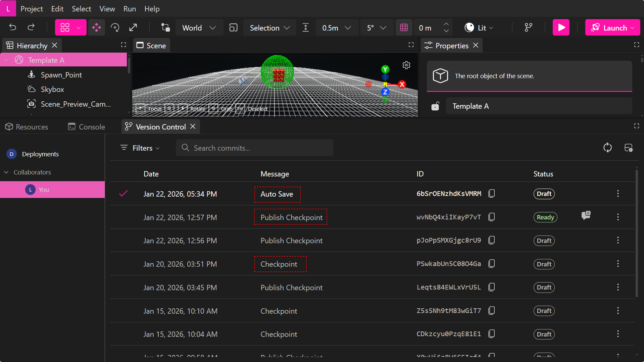This screenshot has height=362, width=644.
Task: Toggle the grid snapping button
Action: (404, 28)
